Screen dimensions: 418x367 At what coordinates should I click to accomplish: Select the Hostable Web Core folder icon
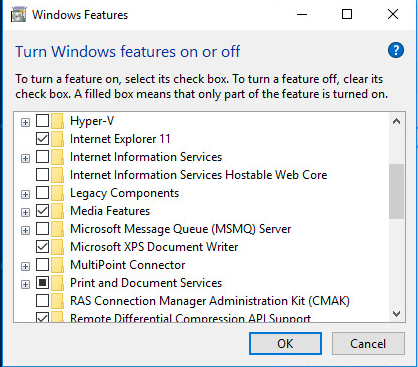[x=57, y=175]
